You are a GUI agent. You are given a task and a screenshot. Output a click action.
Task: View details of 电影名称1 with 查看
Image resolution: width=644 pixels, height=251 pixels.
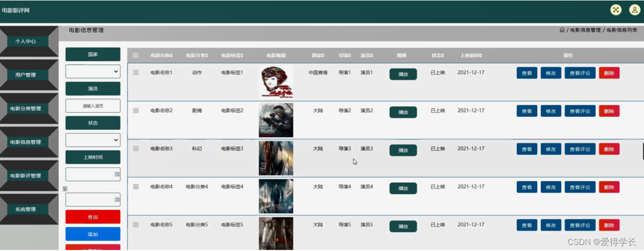(527, 73)
